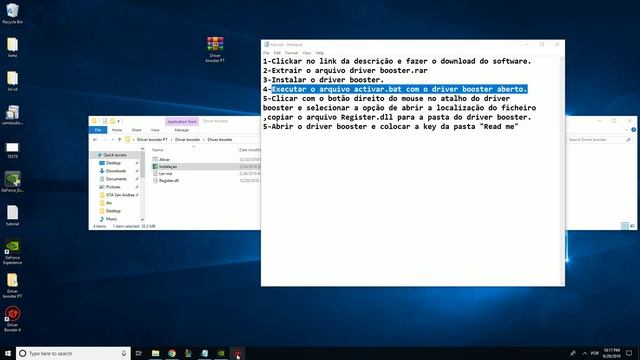Open the File tab in Explorer

tap(98, 130)
